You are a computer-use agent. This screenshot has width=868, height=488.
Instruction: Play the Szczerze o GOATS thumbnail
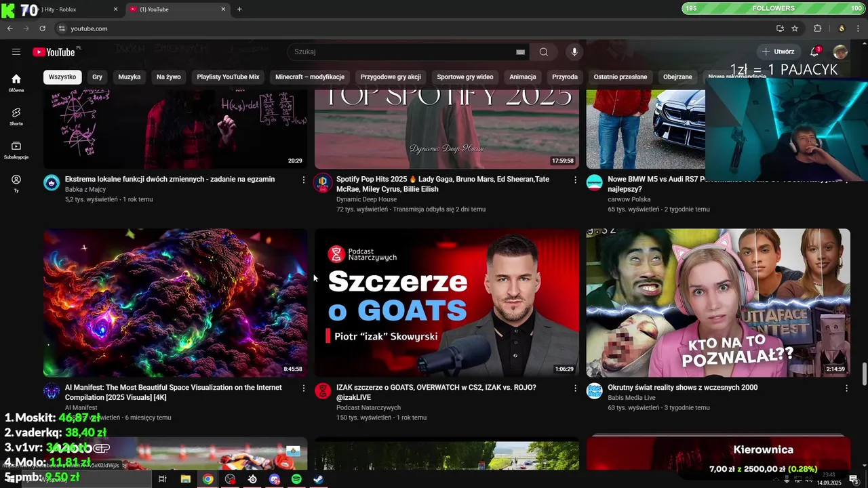tap(447, 302)
